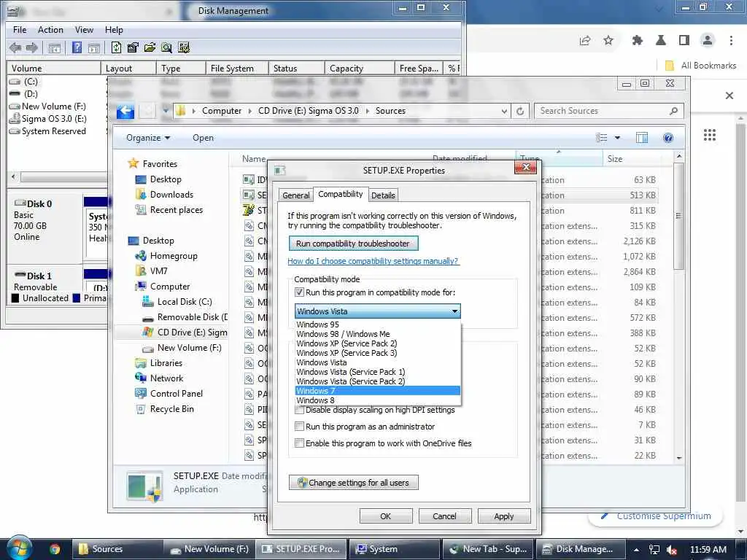
Task: Open the browser profile avatar icon
Action: [x=708, y=41]
